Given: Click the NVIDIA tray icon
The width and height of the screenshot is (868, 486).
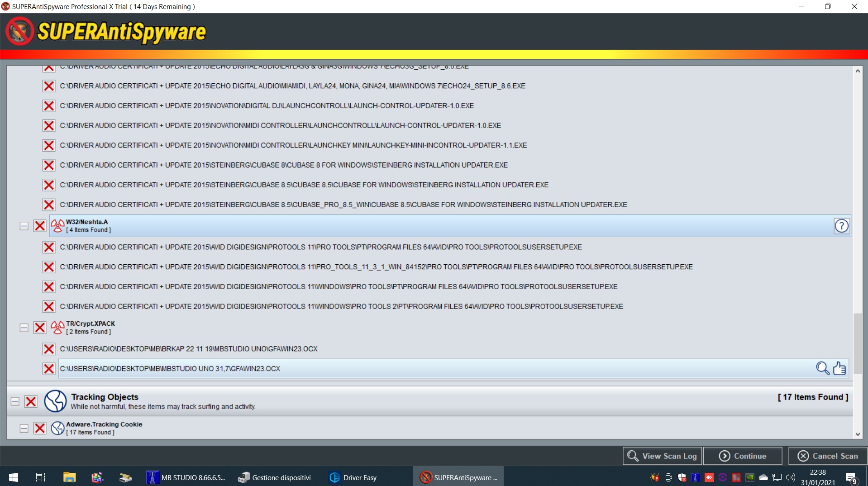Looking at the screenshot, I should [x=750, y=477].
